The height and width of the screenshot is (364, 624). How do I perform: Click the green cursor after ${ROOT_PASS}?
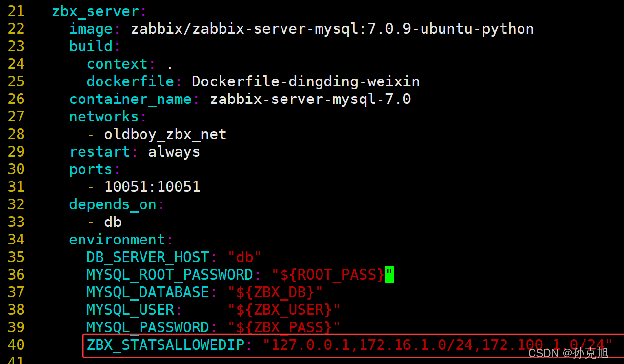pyautogui.click(x=389, y=275)
